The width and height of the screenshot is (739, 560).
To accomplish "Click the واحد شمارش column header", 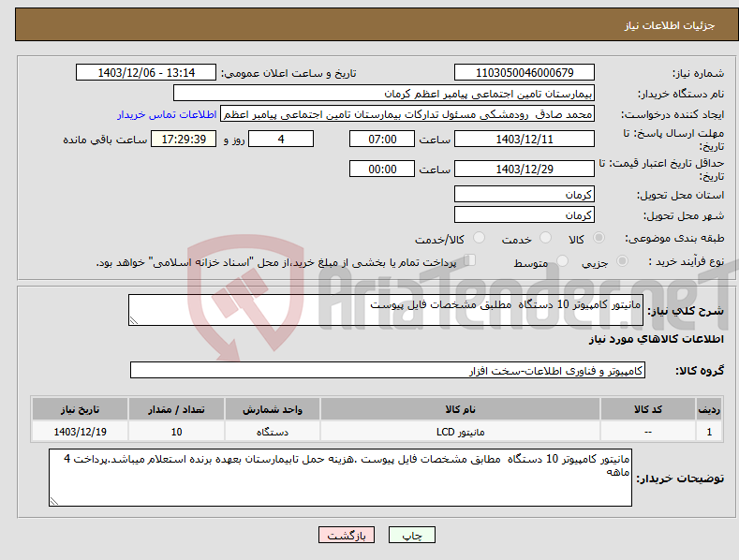I will click(x=273, y=409).
